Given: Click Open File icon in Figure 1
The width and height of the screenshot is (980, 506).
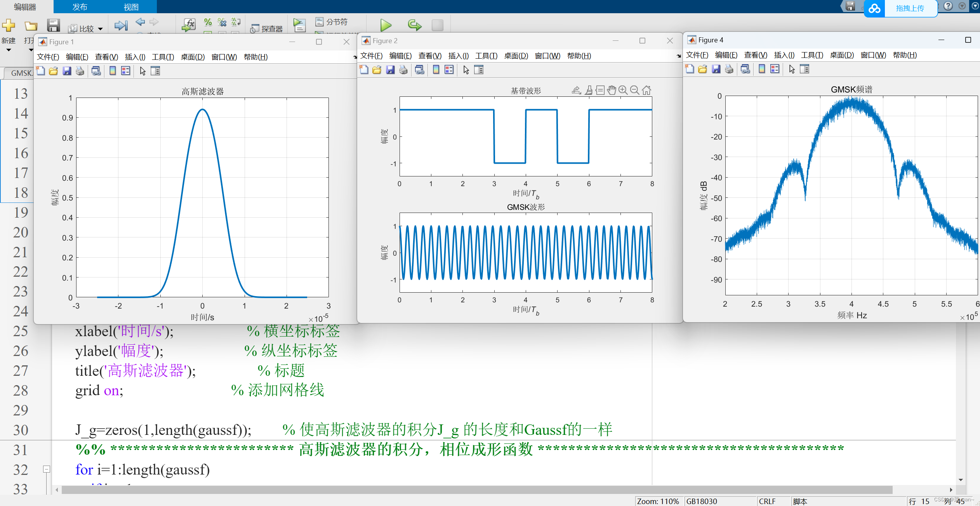Looking at the screenshot, I should click(x=54, y=71).
